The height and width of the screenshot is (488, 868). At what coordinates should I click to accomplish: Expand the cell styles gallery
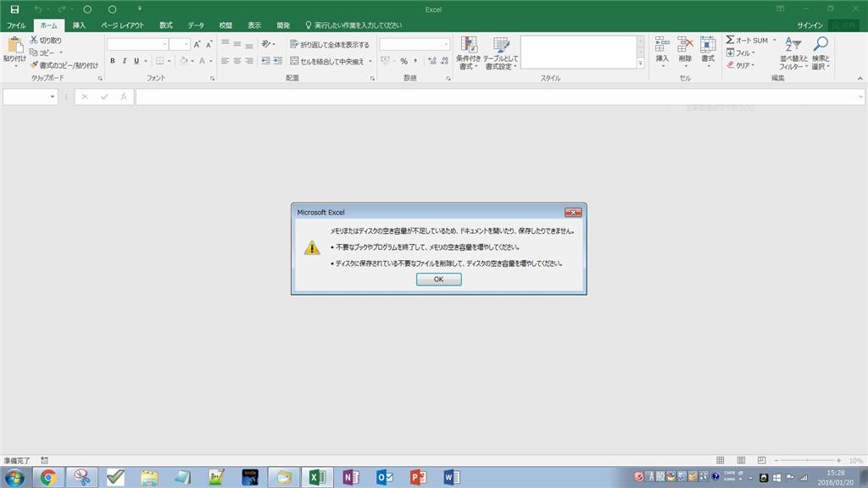[641, 64]
